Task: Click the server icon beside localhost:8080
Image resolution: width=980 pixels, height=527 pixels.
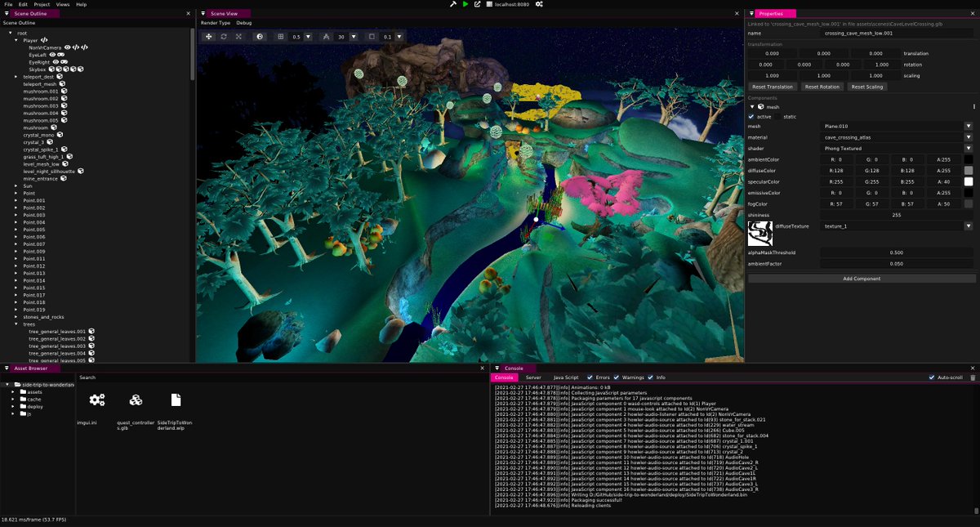Action: [x=489, y=4]
